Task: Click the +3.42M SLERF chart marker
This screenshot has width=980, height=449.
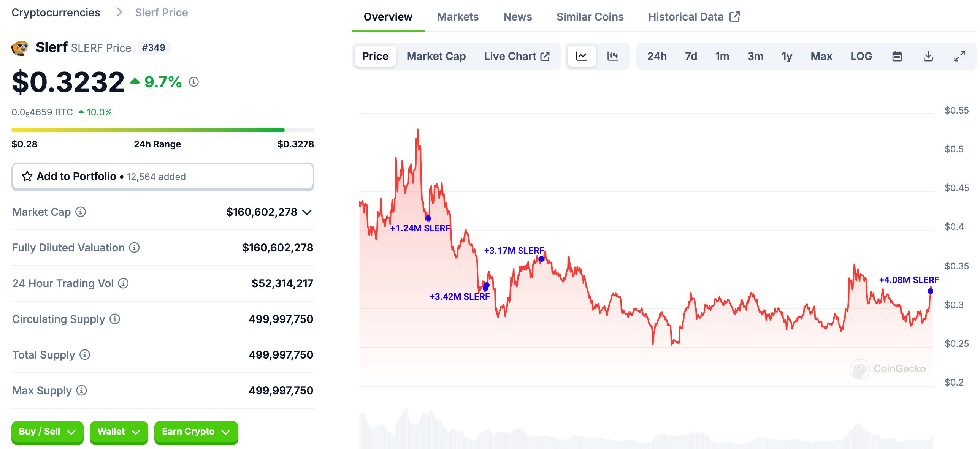Action: 486,286
